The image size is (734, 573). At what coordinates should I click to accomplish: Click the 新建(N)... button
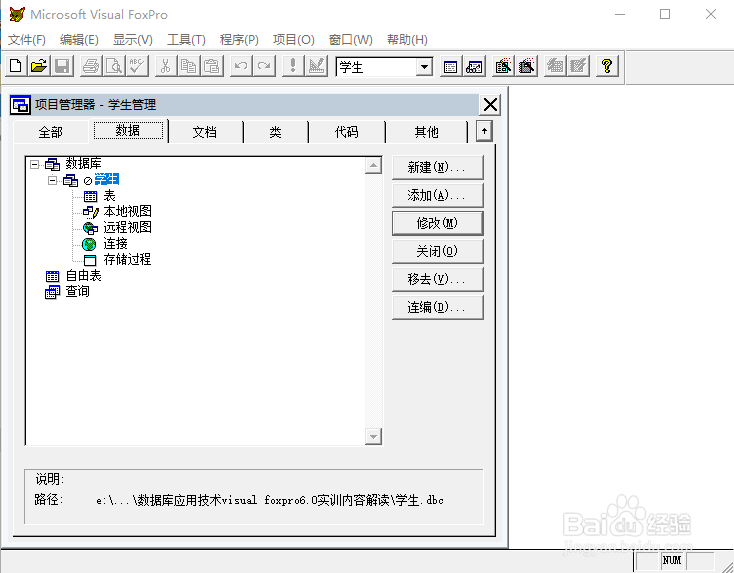437,168
